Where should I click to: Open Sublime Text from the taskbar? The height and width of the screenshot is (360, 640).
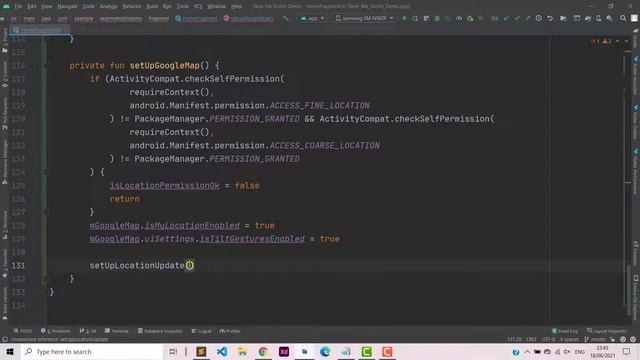pyautogui.click(x=201, y=351)
